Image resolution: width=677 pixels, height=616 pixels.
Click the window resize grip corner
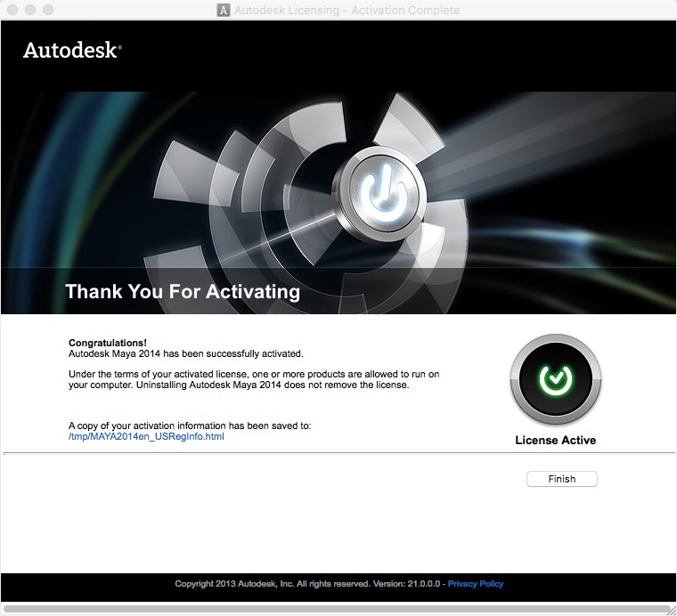point(672,610)
